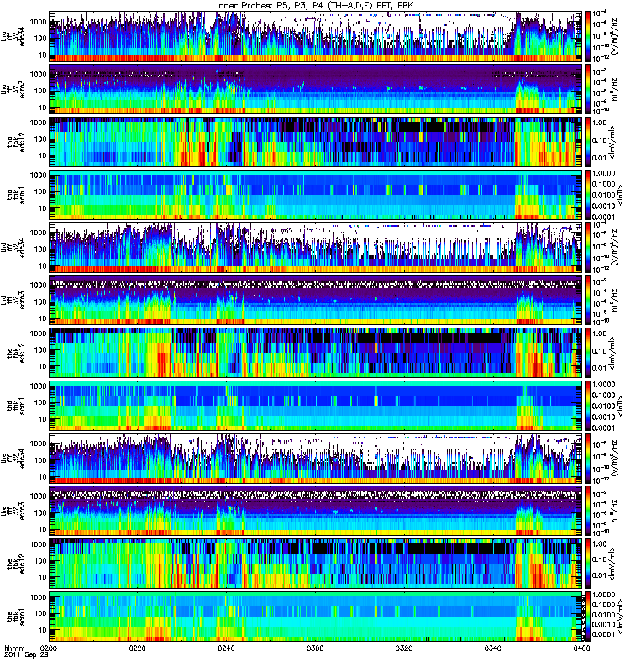Click the "the fbk scm1" y-axis label
The height and width of the screenshot is (672, 630).
point(16,617)
